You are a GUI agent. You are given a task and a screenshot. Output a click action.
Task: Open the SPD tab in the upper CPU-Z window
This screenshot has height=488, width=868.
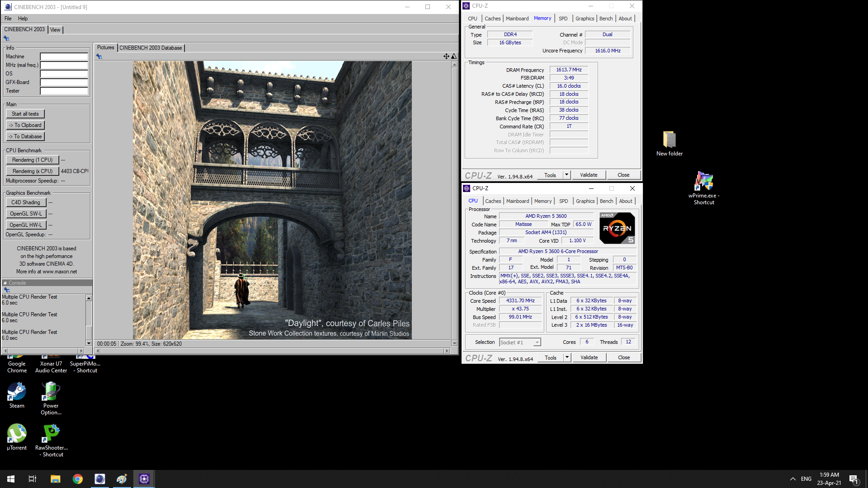pos(563,19)
